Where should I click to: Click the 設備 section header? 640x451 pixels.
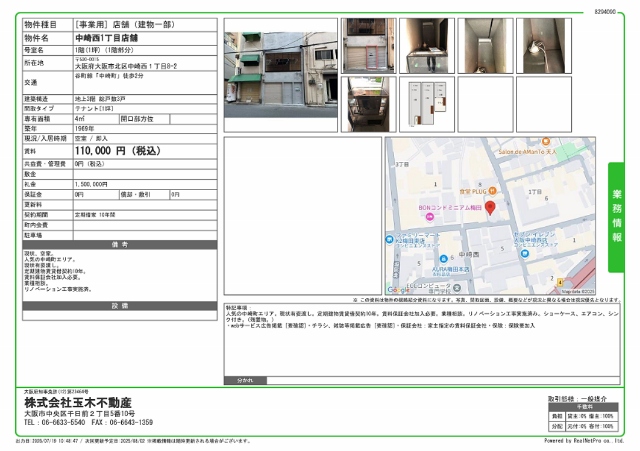click(x=118, y=305)
